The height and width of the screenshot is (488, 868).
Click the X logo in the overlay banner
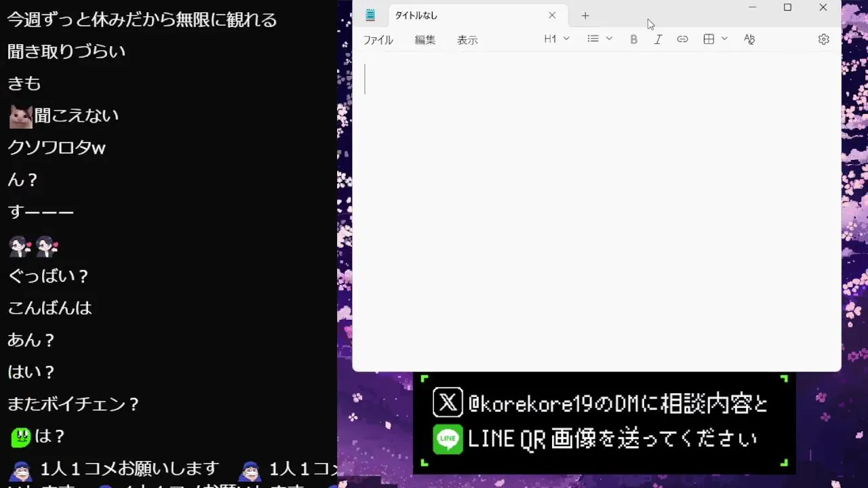[x=448, y=403]
